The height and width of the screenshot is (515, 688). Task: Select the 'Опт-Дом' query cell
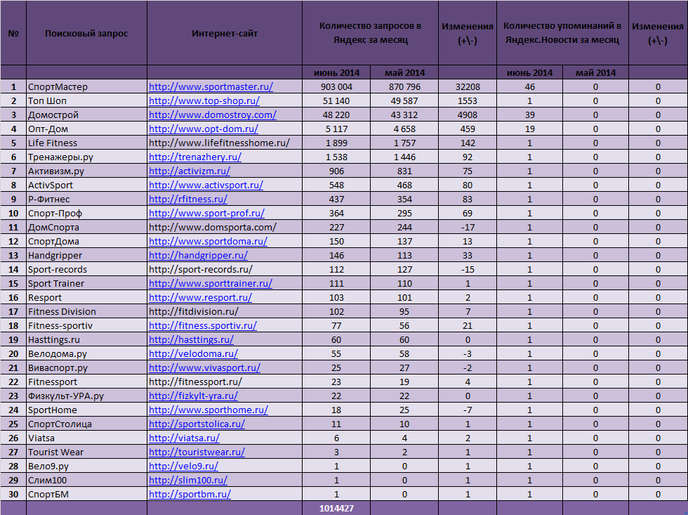tap(86, 129)
